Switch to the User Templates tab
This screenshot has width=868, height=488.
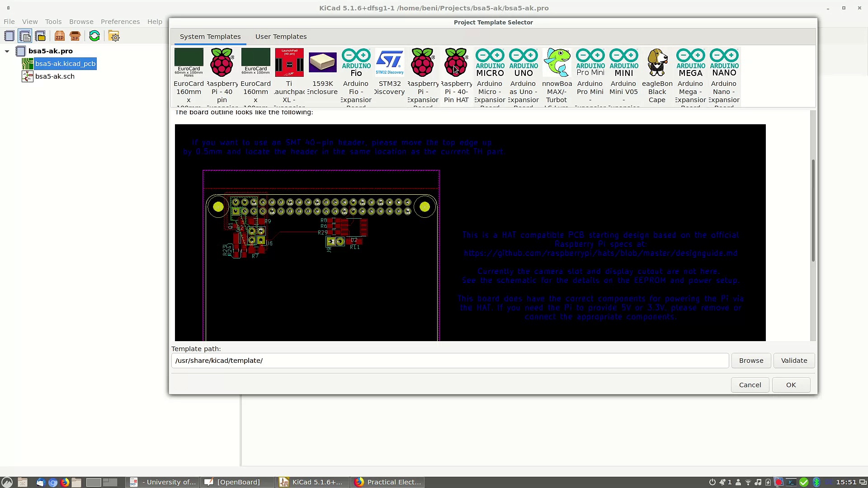coord(281,37)
